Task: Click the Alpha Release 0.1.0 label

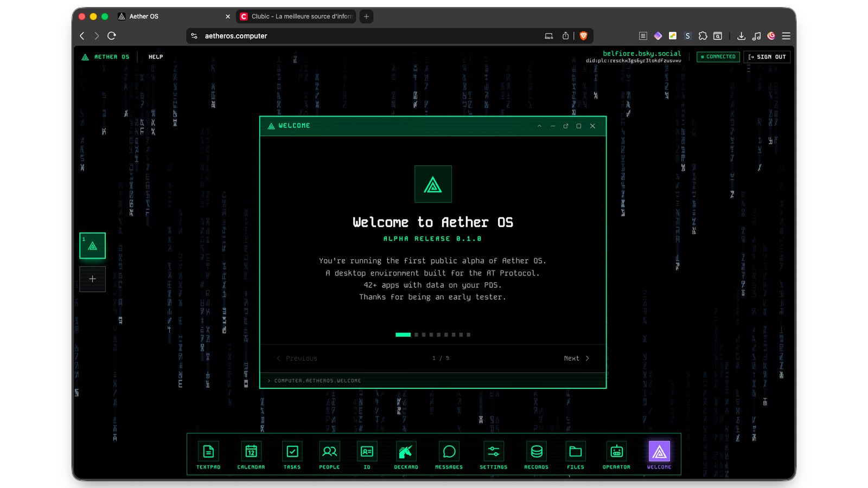Action: click(x=432, y=239)
